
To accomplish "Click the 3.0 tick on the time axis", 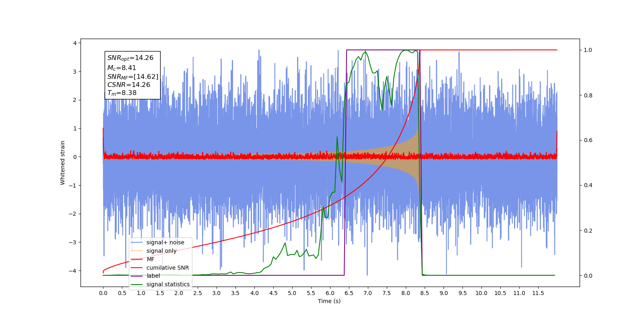I will 217,293.
